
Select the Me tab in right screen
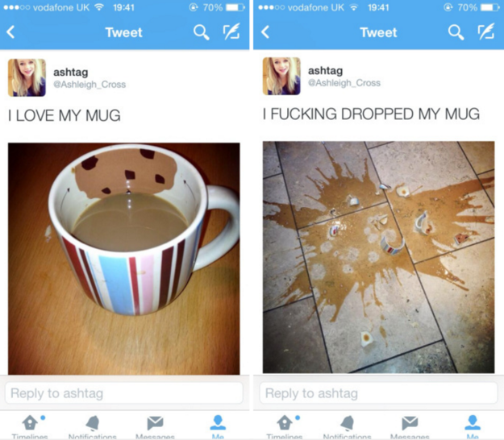[x=473, y=427]
